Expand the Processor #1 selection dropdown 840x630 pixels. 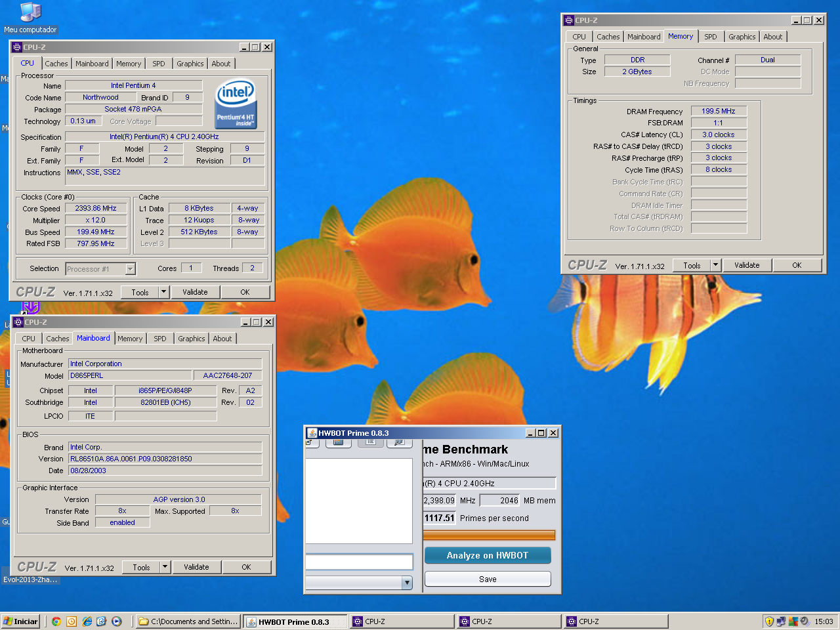130,268
